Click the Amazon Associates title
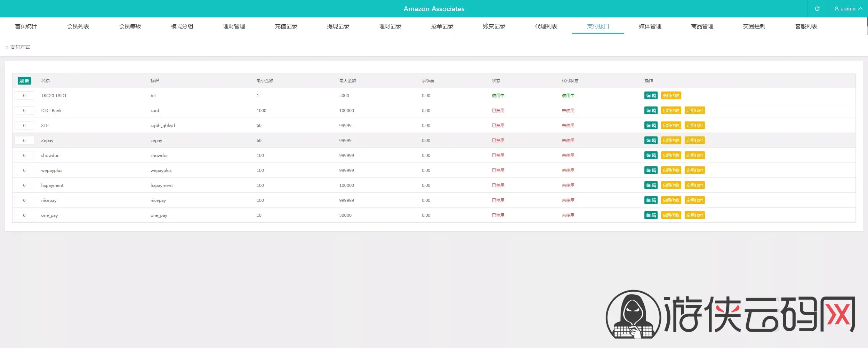Screen dimensions: 868x348 [x=434, y=9]
